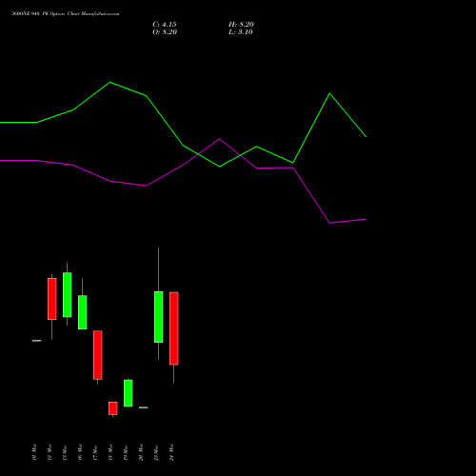Click the 12 Mar date label

(50, 452)
